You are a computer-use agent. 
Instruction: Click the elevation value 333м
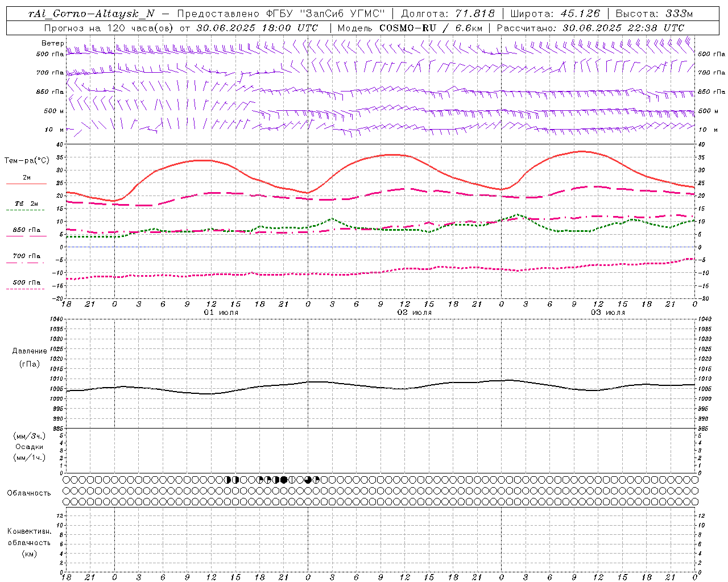tap(679, 13)
